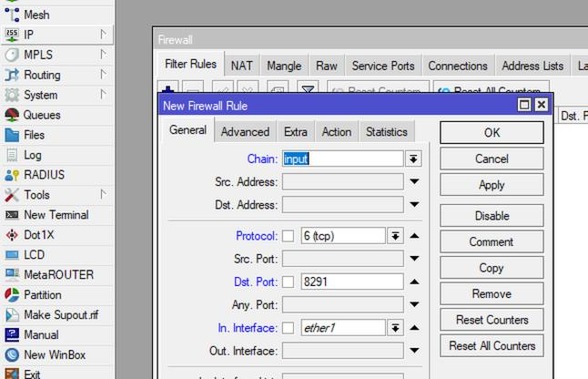
Task: Launch New WinBox icon
Action: click(12, 354)
